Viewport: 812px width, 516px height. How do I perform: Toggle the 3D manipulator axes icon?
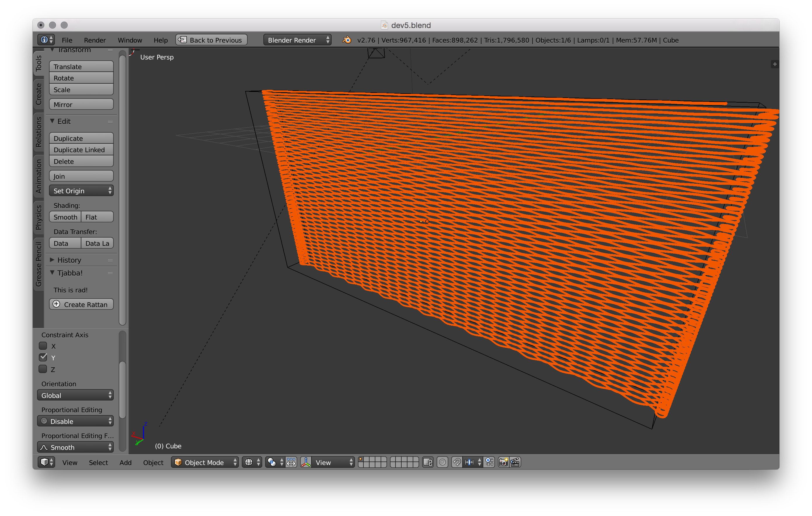(306, 462)
